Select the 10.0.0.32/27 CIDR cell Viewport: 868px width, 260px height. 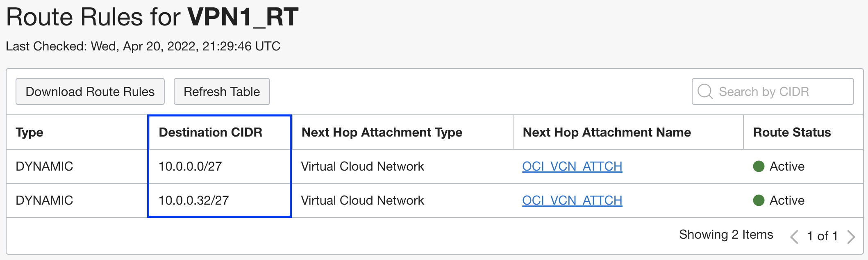(193, 201)
